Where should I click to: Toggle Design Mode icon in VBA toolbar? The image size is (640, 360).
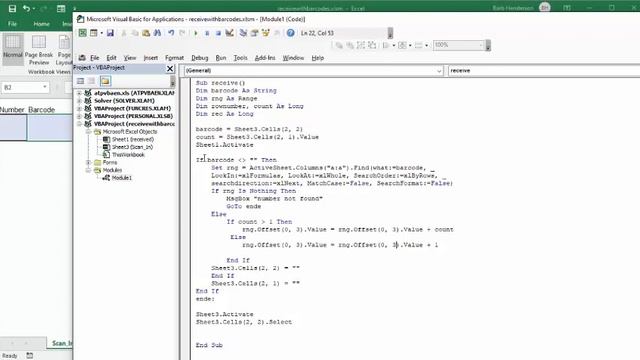pyautogui.click(x=229, y=33)
